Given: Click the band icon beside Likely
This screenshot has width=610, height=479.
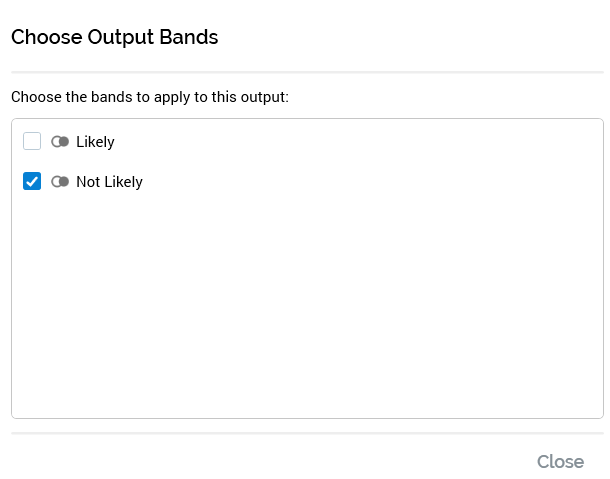Looking at the screenshot, I should tap(60, 142).
